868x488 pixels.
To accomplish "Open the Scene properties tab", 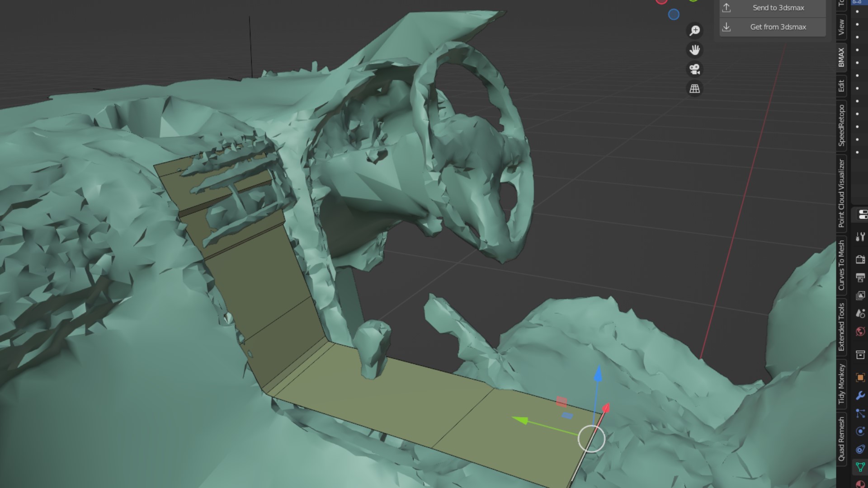I will (x=860, y=314).
